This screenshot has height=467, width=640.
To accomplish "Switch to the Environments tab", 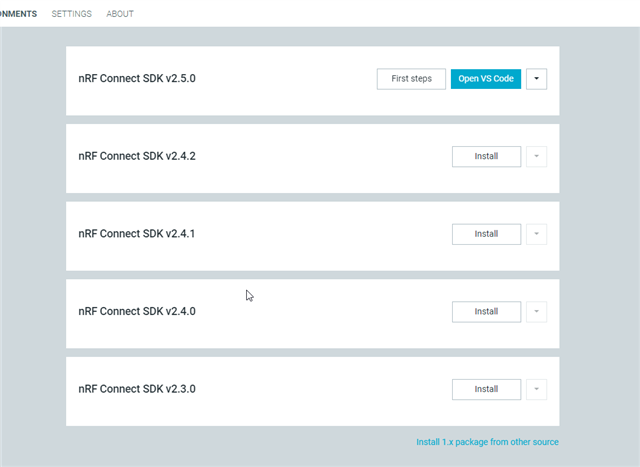I will click(18, 14).
